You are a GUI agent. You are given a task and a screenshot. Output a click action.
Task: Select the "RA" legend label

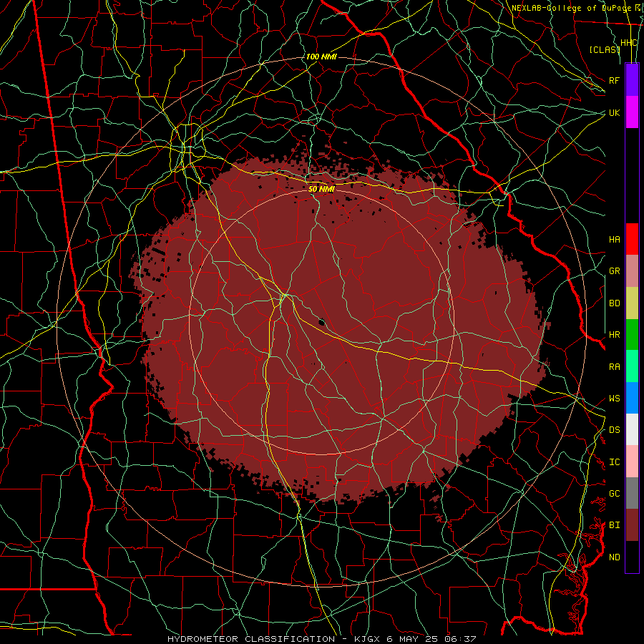pos(614,367)
